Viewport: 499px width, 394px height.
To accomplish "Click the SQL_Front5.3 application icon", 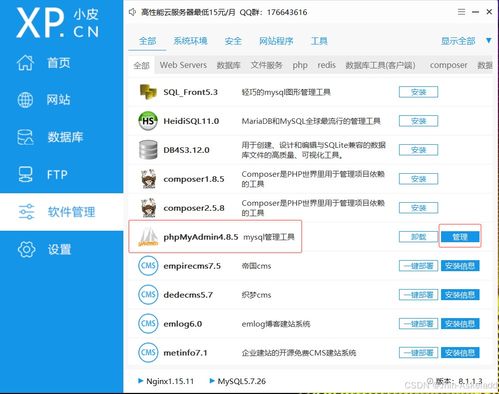I will point(148,92).
